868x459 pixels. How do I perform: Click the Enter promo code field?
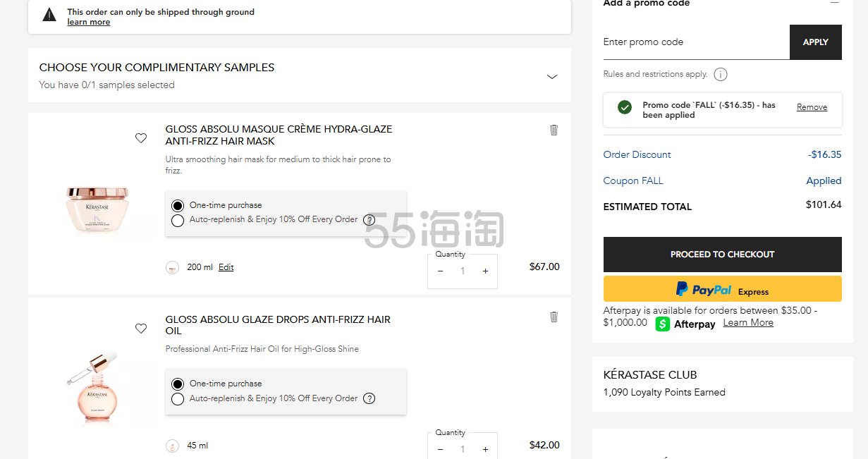pyautogui.click(x=696, y=42)
